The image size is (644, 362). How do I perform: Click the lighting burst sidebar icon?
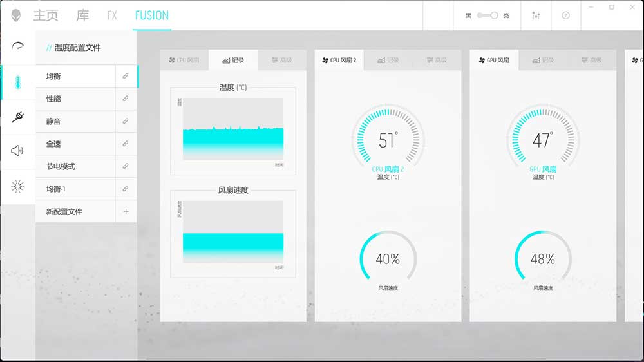(18, 187)
